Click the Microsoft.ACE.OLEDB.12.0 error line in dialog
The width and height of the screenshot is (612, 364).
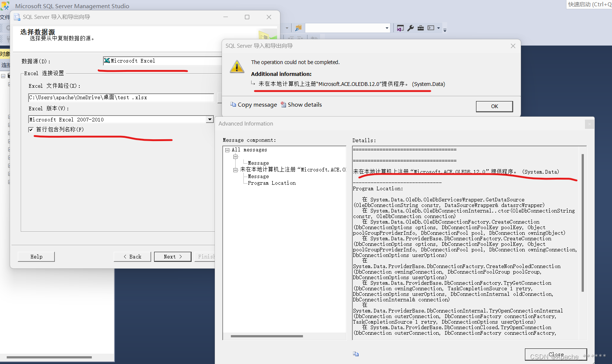(x=352, y=84)
